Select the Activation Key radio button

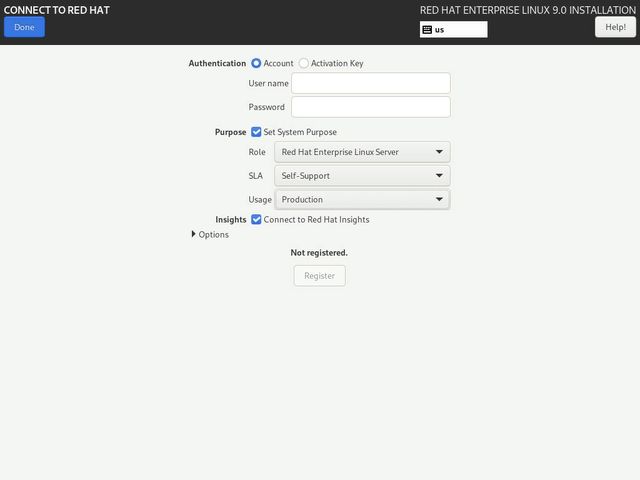tap(304, 63)
